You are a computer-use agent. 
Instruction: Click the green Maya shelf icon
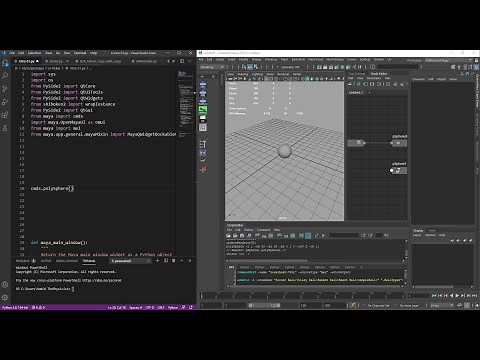(203, 109)
